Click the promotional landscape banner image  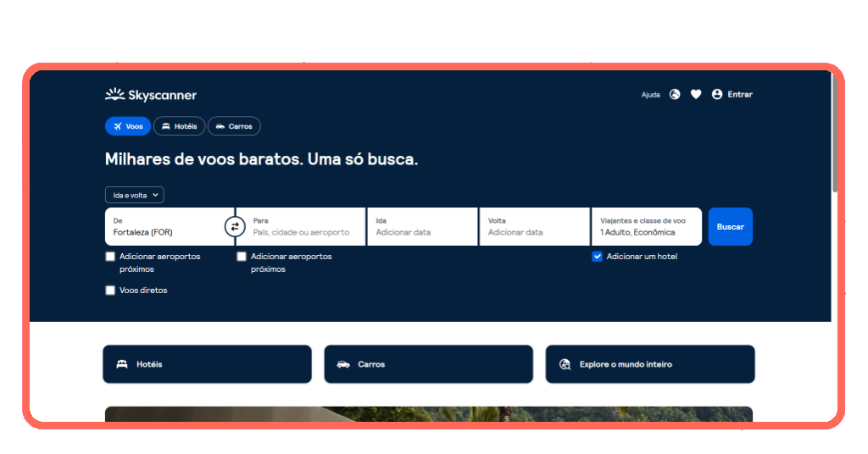[x=428, y=414]
